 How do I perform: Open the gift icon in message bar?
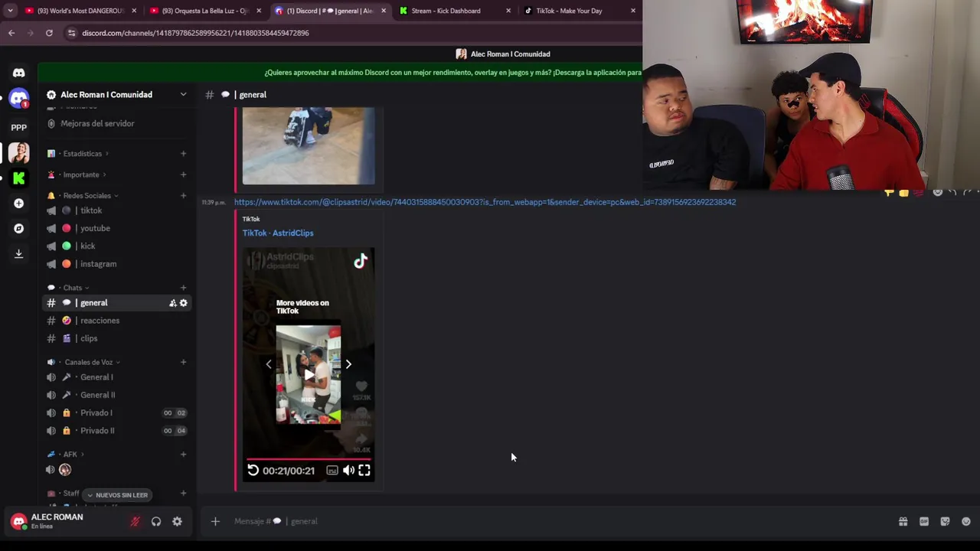[x=903, y=521]
